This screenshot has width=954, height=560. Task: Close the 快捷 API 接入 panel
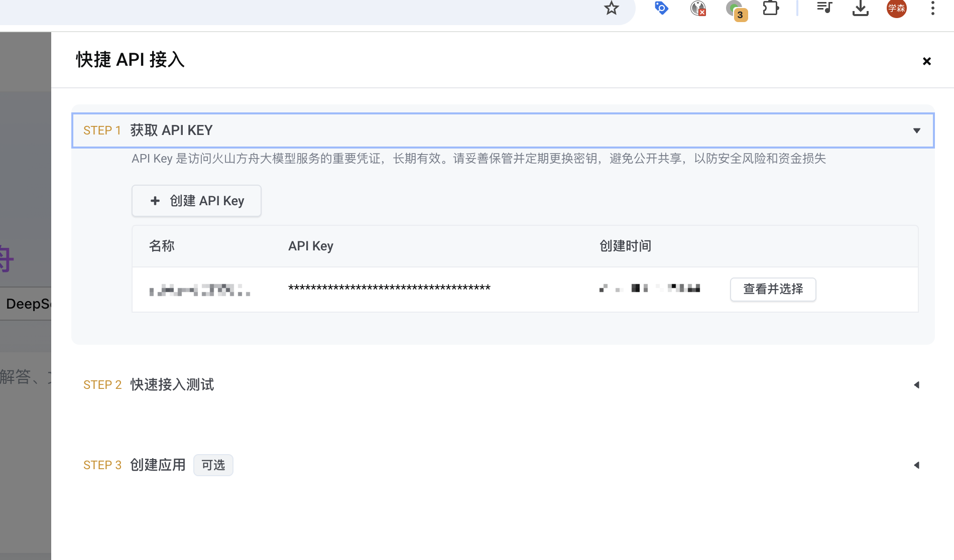tap(926, 61)
